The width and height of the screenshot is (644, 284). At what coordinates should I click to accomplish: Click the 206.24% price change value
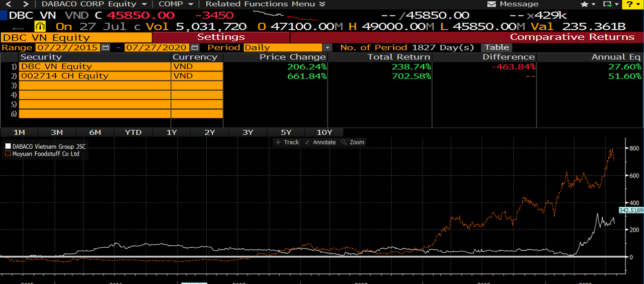pos(307,66)
